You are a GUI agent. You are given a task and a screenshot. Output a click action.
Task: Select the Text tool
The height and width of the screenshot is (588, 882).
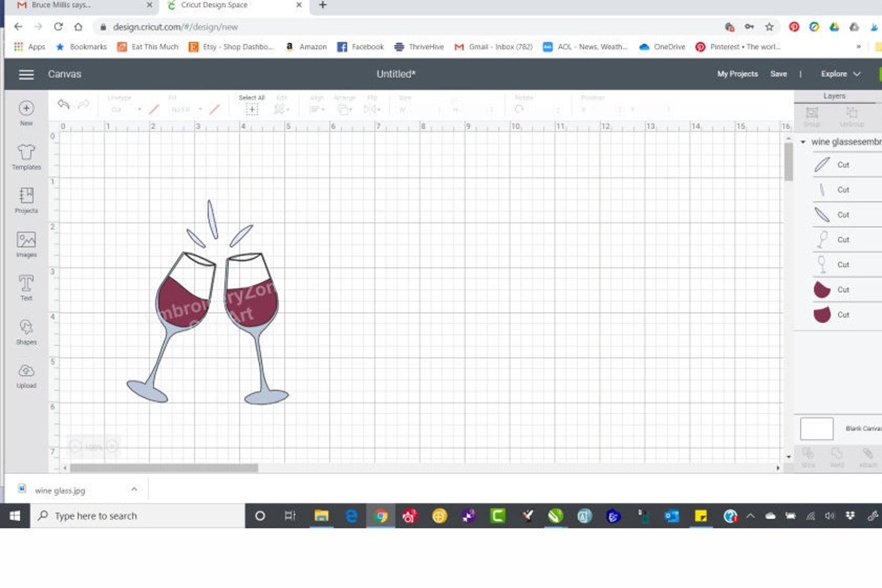[x=26, y=288]
